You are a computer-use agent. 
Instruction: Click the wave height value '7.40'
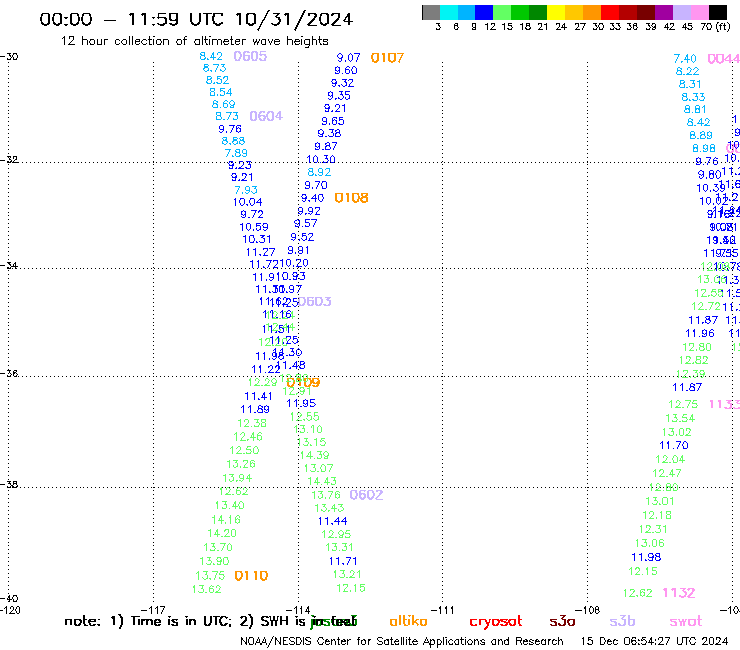tap(685, 59)
